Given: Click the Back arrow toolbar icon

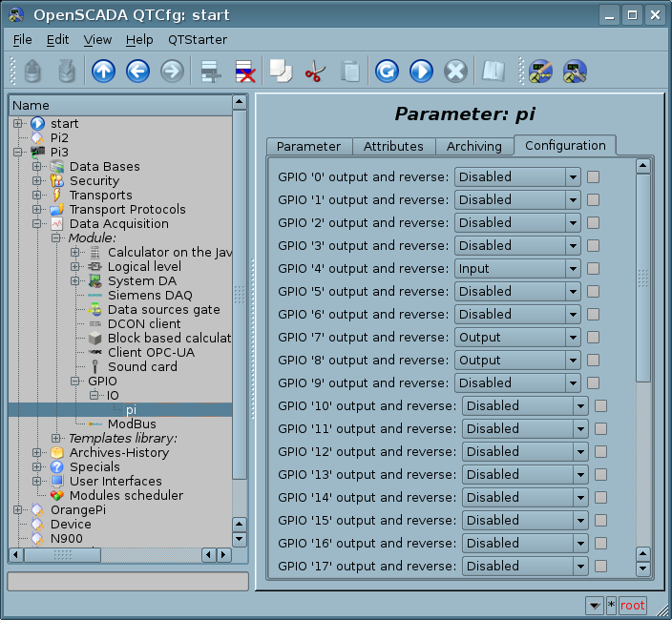Looking at the screenshot, I should 137,72.
